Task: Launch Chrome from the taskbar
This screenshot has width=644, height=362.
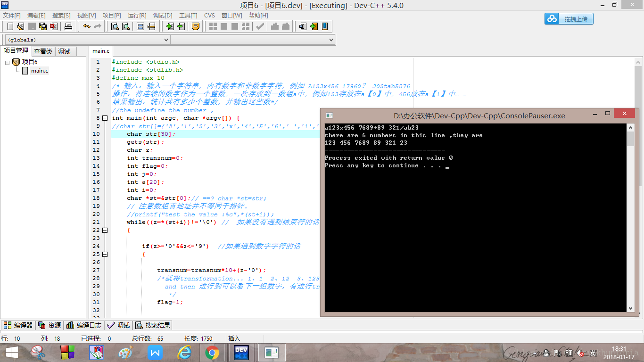Action: (x=212, y=352)
